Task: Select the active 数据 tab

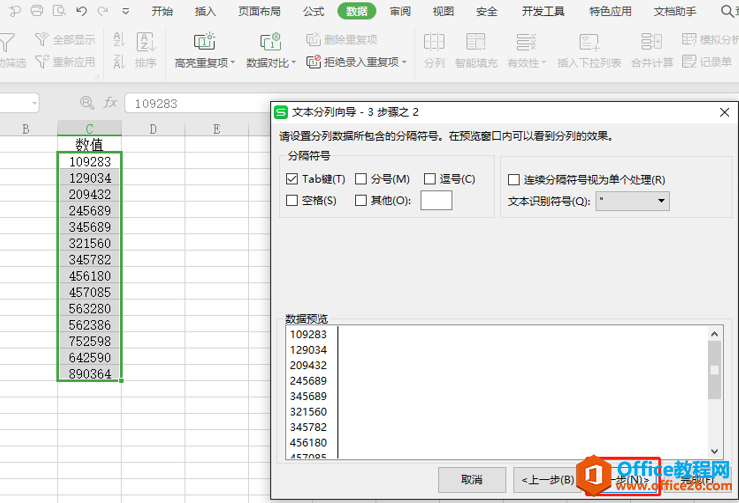Action: pyautogui.click(x=357, y=11)
